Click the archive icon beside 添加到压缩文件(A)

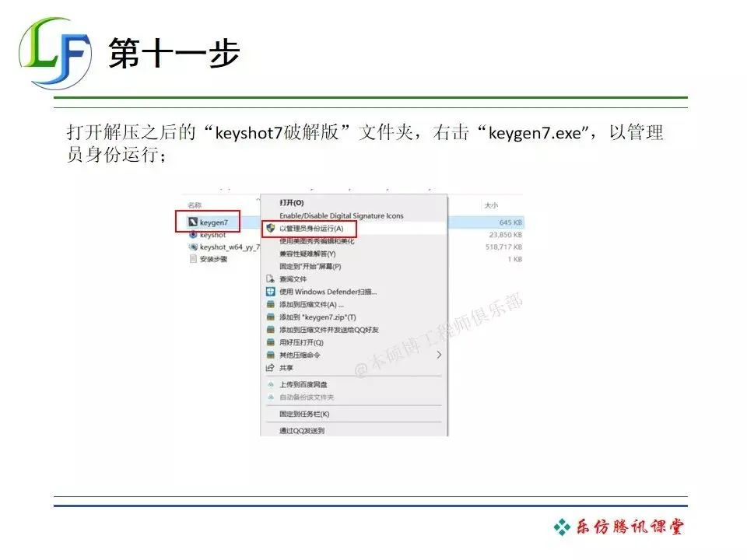pos(271,304)
